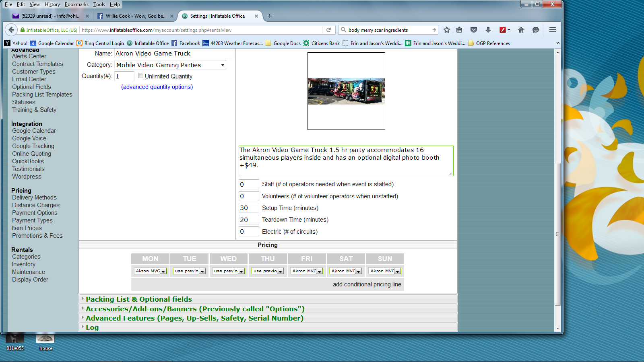Reload the page with the refresh icon
The width and height of the screenshot is (644, 362).
pyautogui.click(x=328, y=30)
